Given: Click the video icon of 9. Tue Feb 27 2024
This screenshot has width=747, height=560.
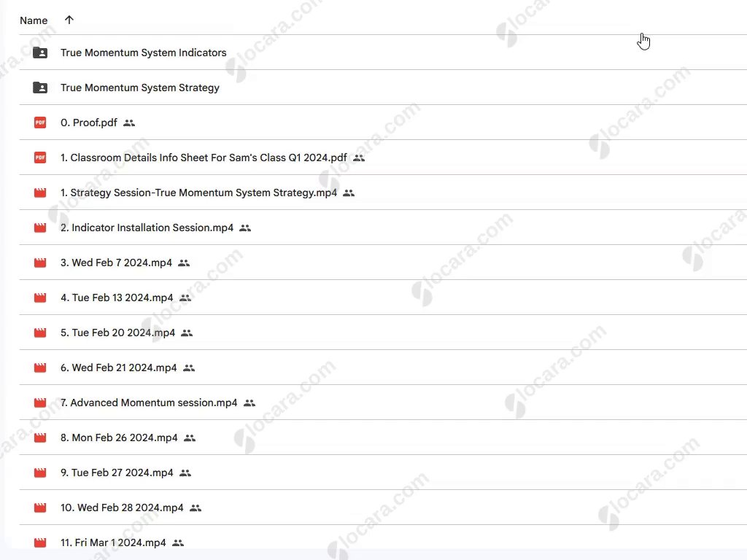Looking at the screenshot, I should click(40, 472).
